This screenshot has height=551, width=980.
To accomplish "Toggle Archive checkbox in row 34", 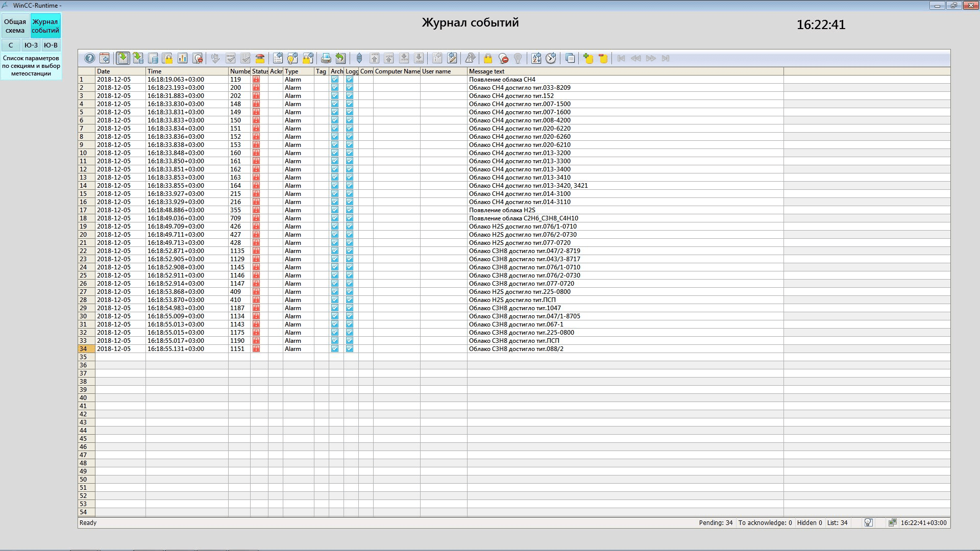I will pyautogui.click(x=335, y=349).
